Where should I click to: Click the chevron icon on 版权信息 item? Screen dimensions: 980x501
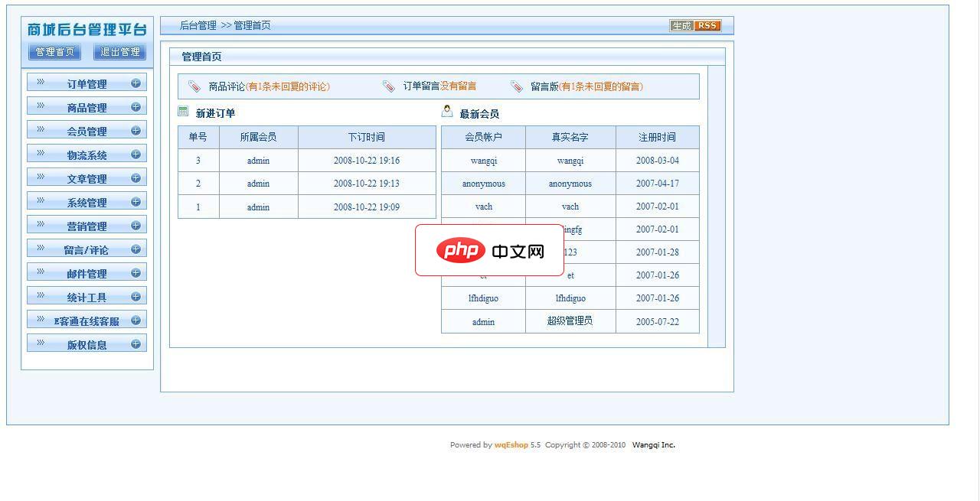(39, 343)
